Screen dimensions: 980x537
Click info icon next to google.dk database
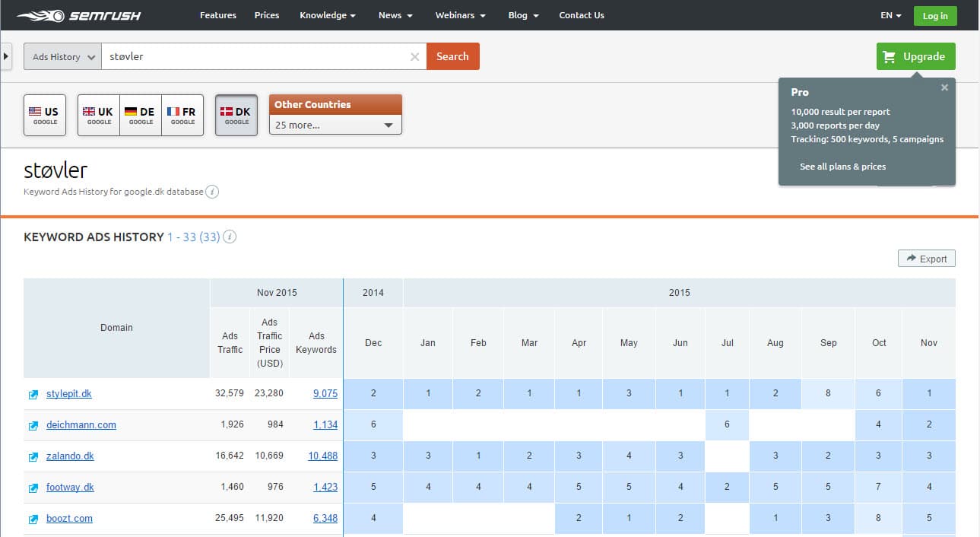point(213,192)
